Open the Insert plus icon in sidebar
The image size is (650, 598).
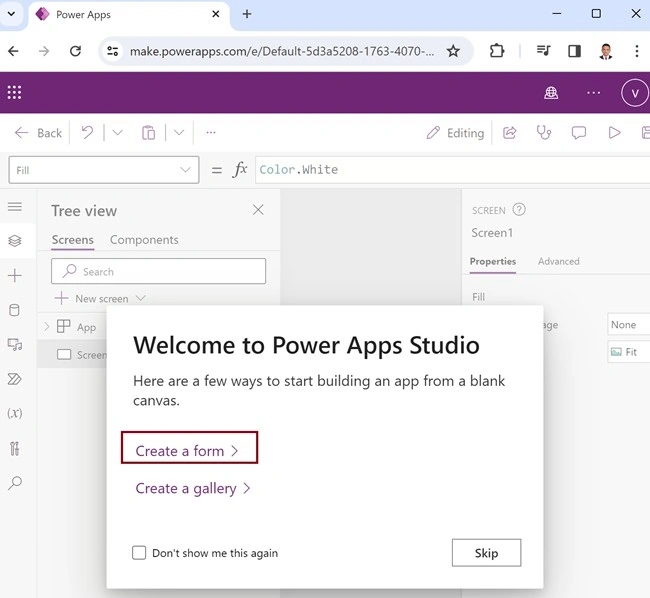(x=15, y=276)
